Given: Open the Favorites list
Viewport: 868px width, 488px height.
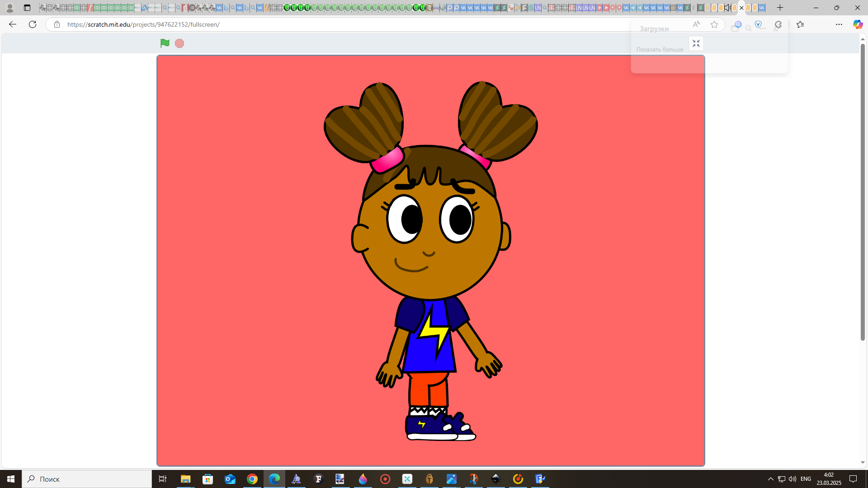Looking at the screenshot, I should coord(800,24).
